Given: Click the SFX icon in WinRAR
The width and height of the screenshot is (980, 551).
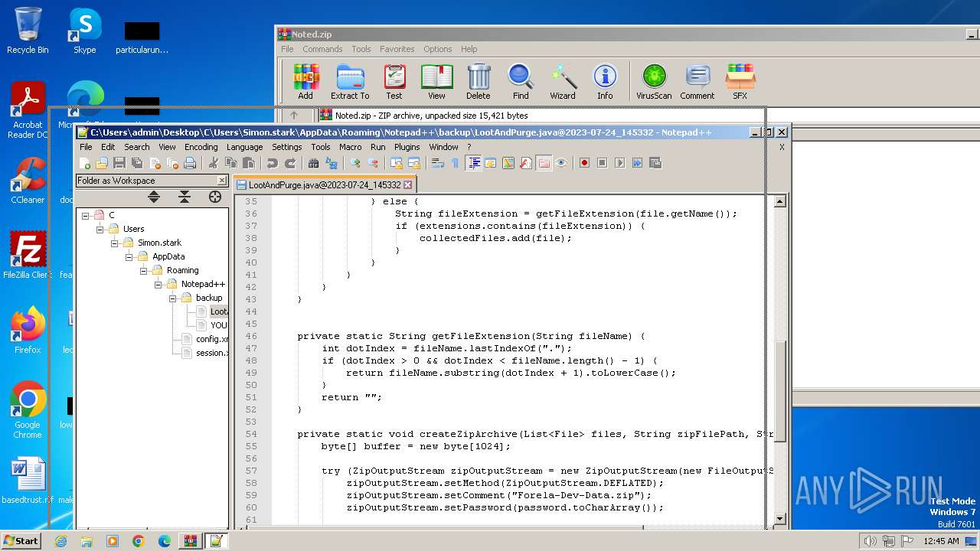Looking at the screenshot, I should (740, 82).
